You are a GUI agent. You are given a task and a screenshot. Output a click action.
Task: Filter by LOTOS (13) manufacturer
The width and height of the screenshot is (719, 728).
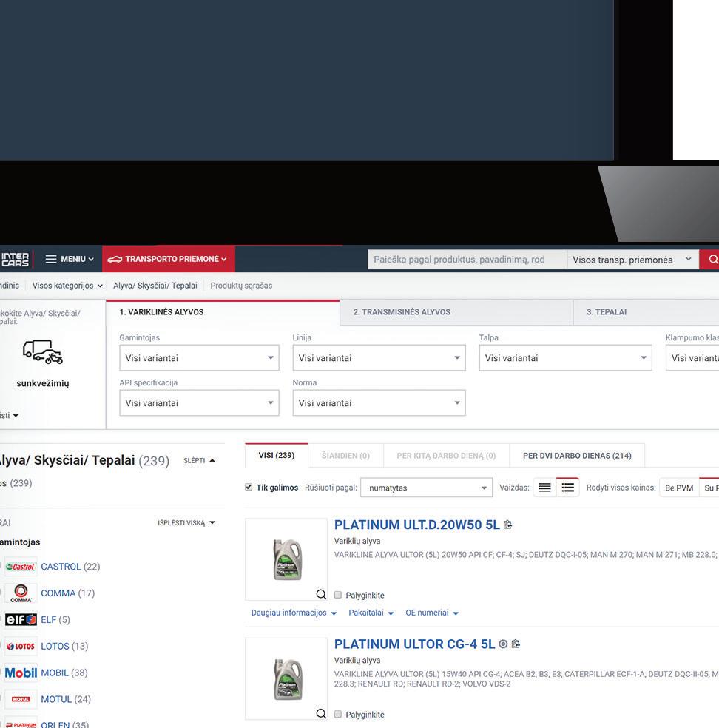click(x=64, y=646)
